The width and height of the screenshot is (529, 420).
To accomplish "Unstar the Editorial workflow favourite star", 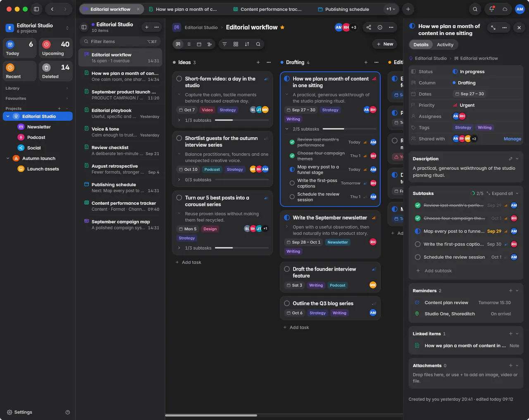I will [x=282, y=27].
